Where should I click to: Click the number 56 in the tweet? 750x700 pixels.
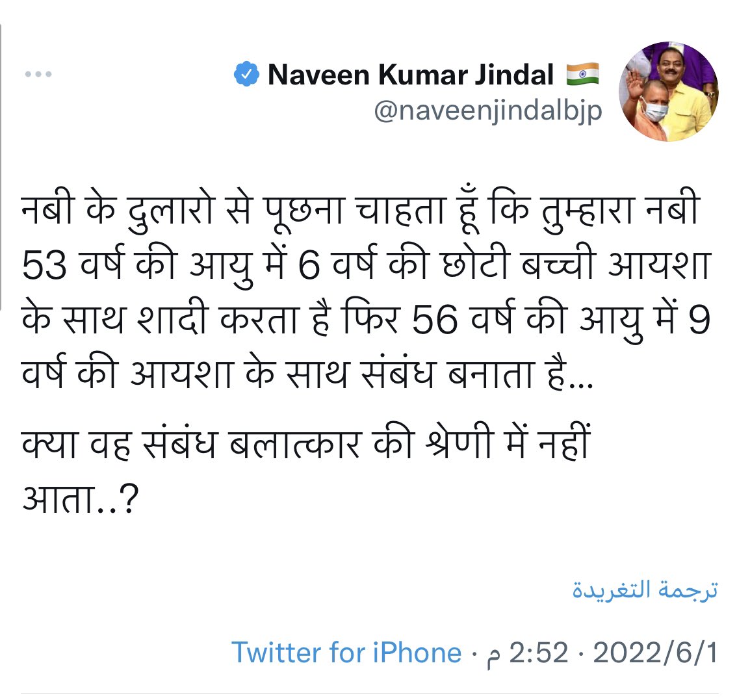coord(435,320)
